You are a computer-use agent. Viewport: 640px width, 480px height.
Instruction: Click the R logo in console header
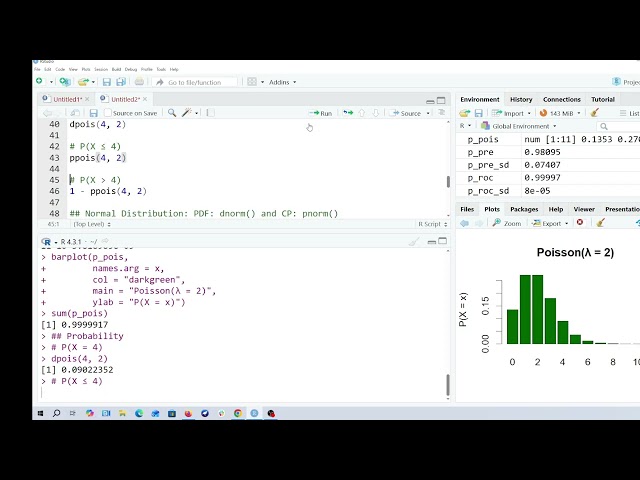pos(46,242)
